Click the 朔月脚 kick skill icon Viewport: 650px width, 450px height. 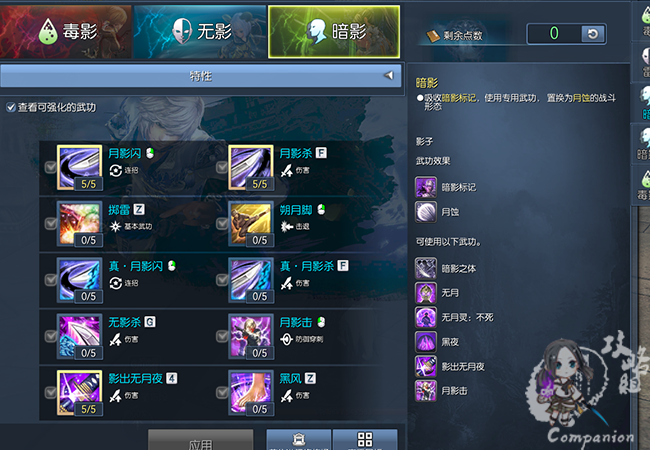251,224
